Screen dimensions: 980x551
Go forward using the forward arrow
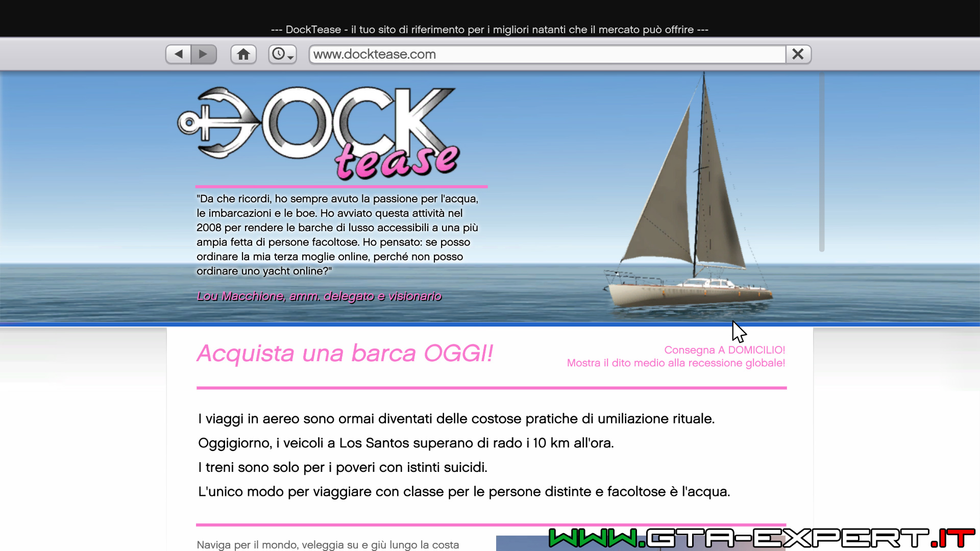tap(204, 54)
